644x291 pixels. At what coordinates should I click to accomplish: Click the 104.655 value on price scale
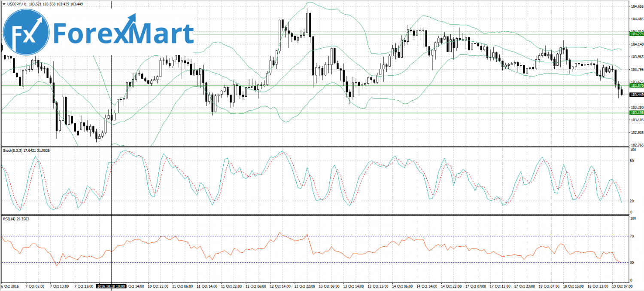pyautogui.click(x=636, y=6)
